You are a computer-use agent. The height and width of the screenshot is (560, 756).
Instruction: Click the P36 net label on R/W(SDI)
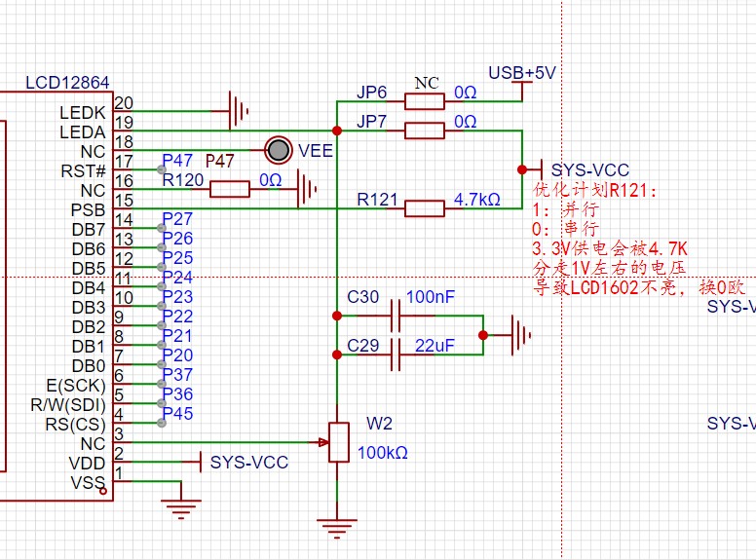[x=177, y=394]
